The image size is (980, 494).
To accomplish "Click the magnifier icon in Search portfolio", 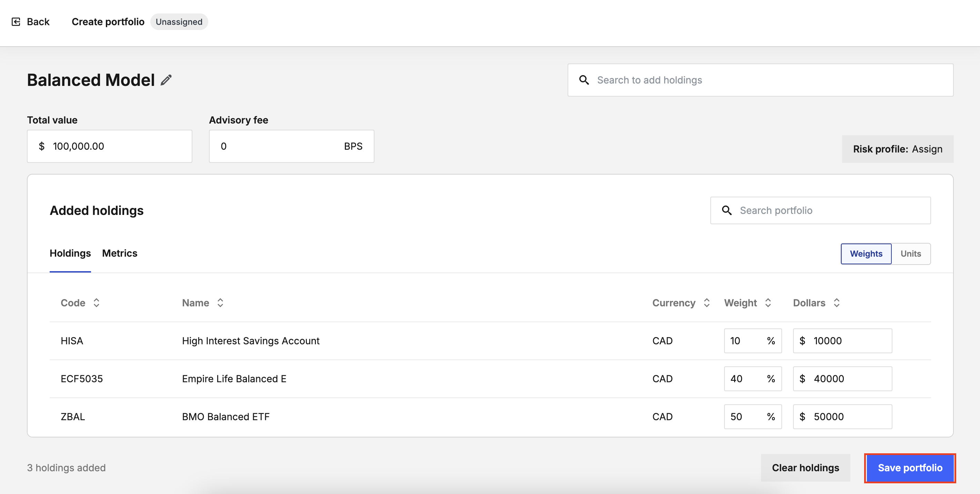I will point(727,210).
